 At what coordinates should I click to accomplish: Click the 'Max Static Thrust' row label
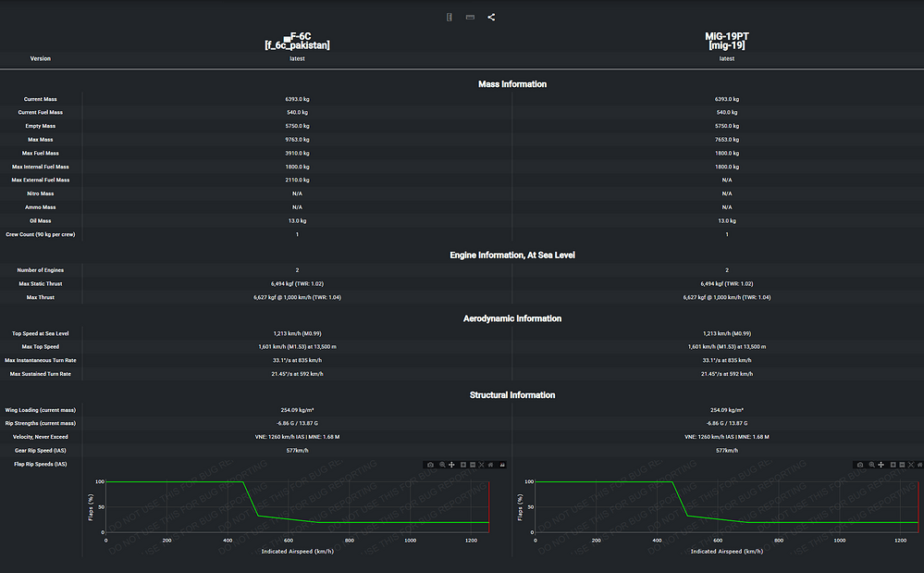click(40, 283)
